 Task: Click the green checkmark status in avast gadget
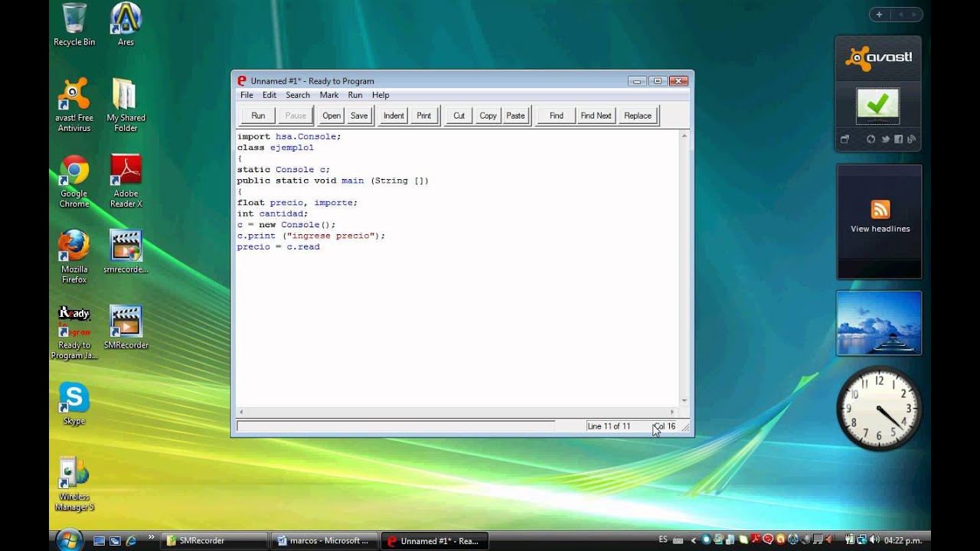pos(878,105)
